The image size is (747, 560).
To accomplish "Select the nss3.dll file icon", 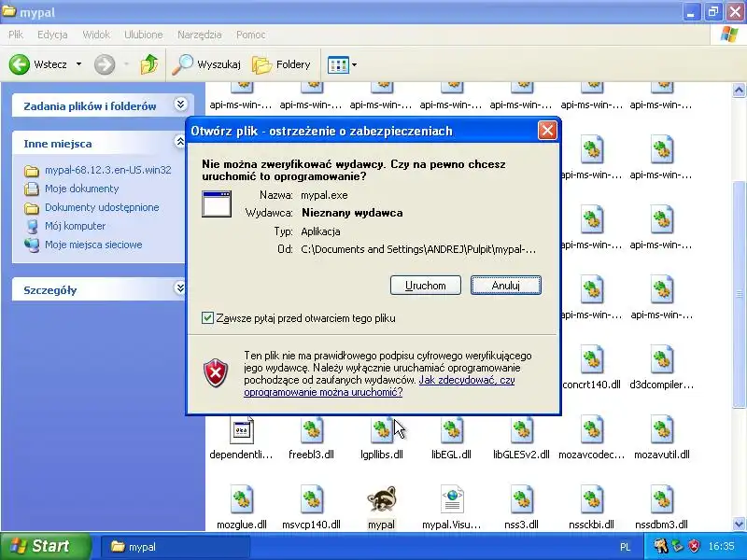I will (x=522, y=499).
